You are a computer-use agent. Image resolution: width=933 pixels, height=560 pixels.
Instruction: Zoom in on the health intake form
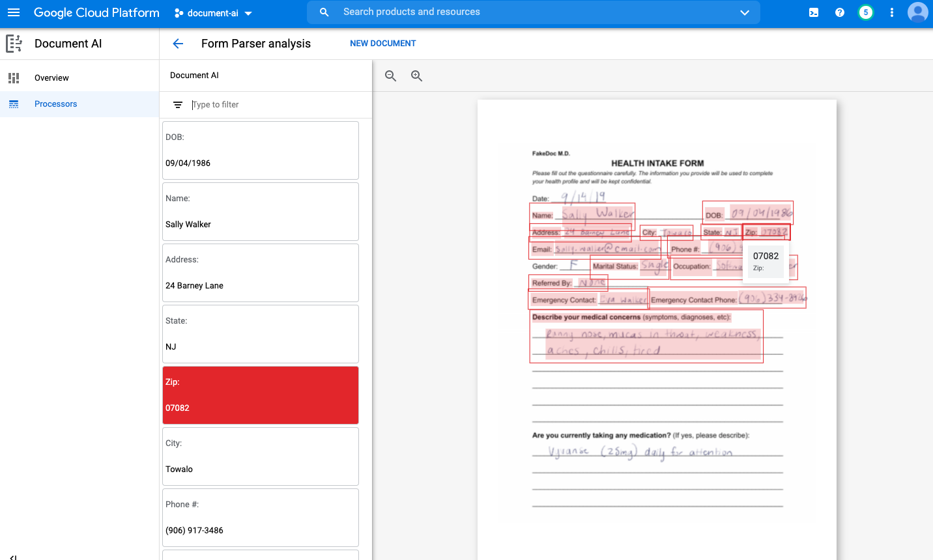(x=416, y=76)
